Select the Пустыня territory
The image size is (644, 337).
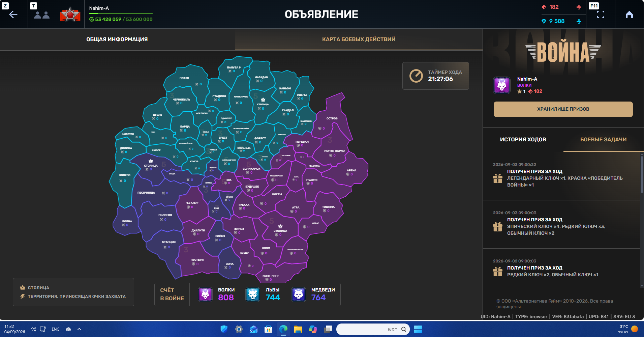(x=197, y=260)
